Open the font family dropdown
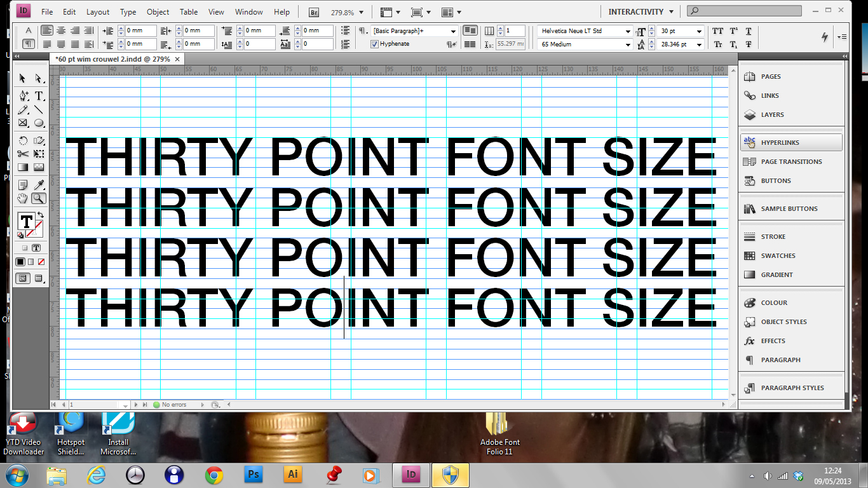Viewport: 868px width, 488px height. point(628,30)
